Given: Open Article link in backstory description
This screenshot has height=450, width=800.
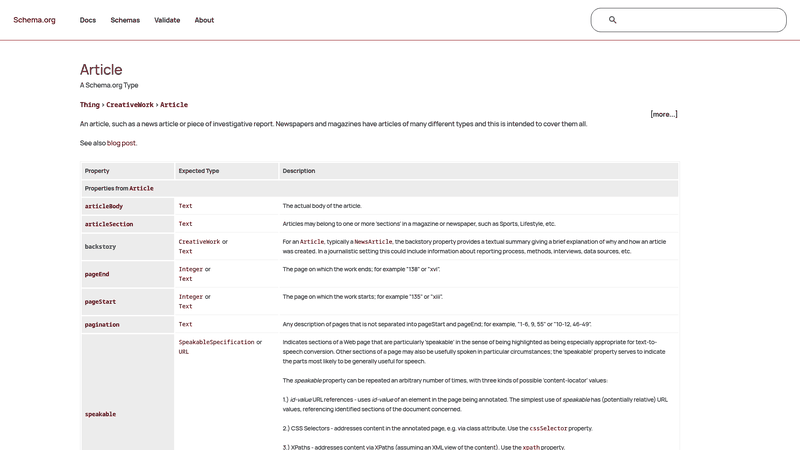Looking at the screenshot, I should pos(312,241).
